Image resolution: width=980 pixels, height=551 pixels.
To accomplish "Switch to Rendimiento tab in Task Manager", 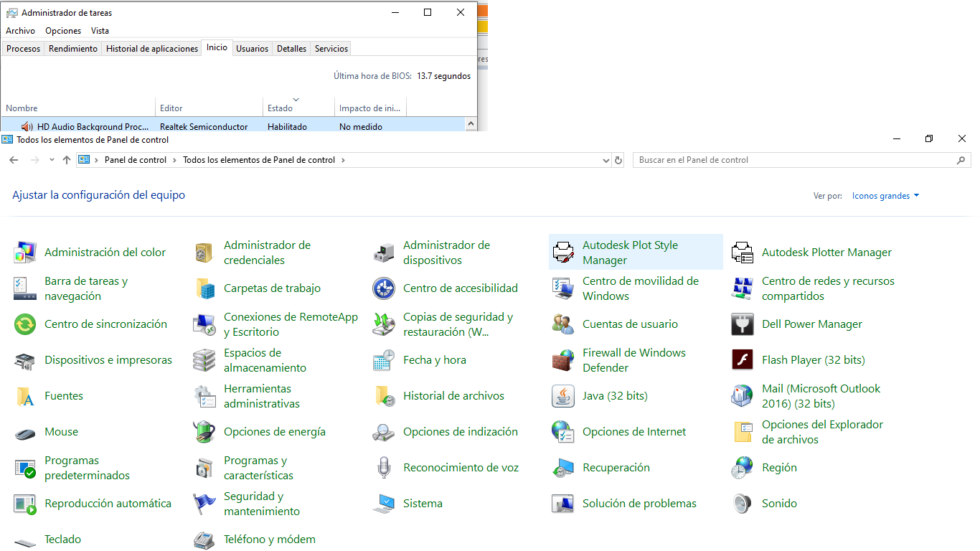I will tap(73, 49).
